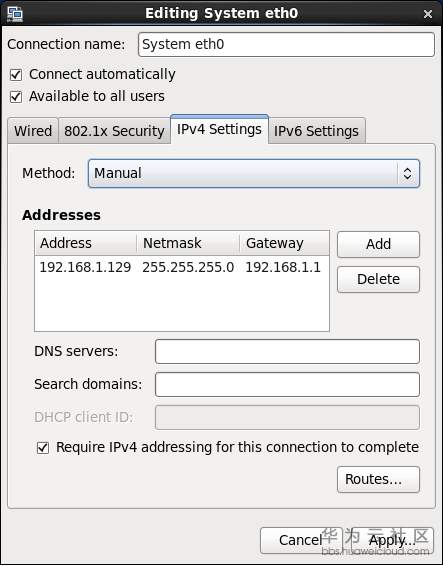Click the Method combo box arrows
The image size is (443, 566).
[x=408, y=173]
